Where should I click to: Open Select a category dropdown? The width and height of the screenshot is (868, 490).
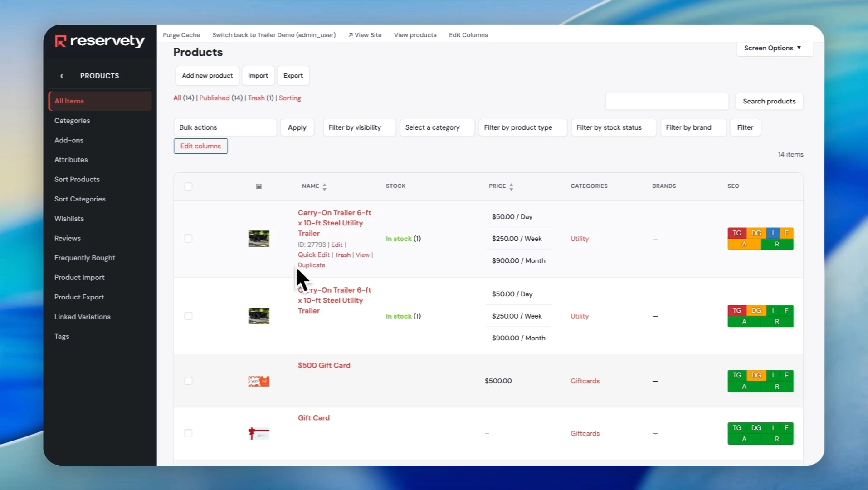437,127
